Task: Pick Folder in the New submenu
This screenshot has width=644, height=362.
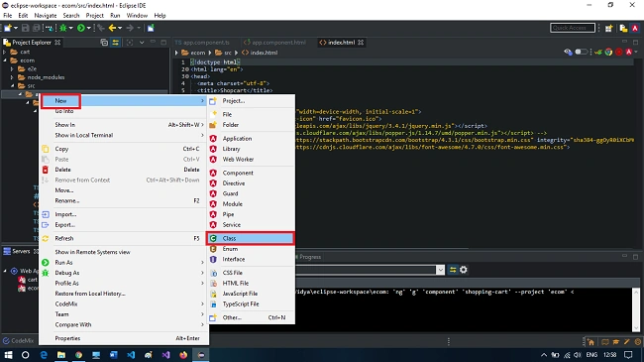Action: click(250, 125)
